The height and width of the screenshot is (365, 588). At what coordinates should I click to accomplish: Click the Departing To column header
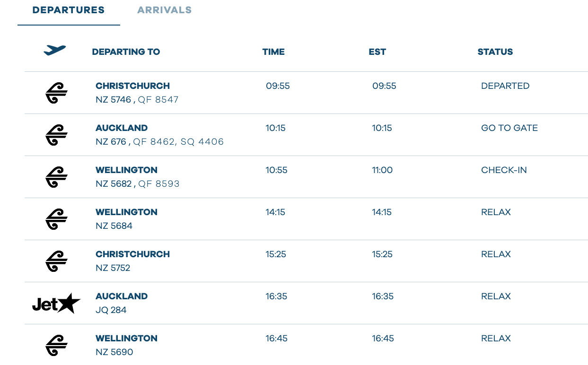click(126, 52)
